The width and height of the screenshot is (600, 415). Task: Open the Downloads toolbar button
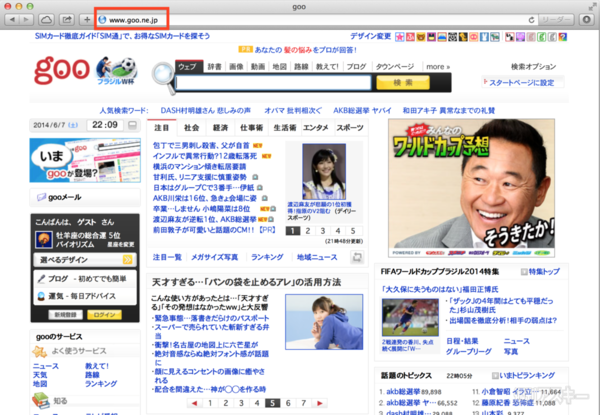(586, 20)
